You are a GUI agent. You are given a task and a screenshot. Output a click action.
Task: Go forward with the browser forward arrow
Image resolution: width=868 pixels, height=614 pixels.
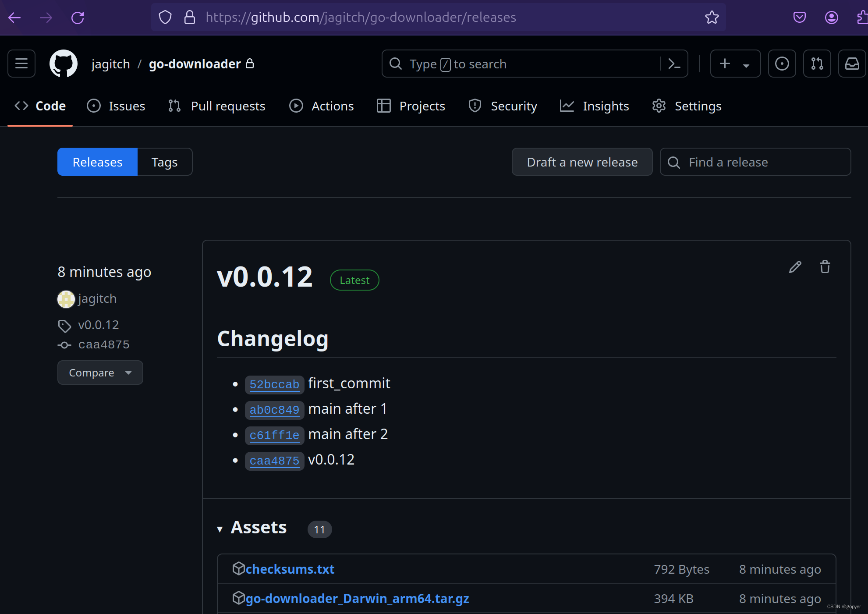coord(46,18)
